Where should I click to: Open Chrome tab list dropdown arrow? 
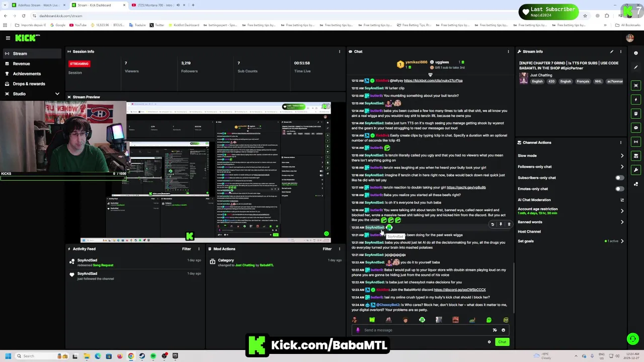pos(6,5)
